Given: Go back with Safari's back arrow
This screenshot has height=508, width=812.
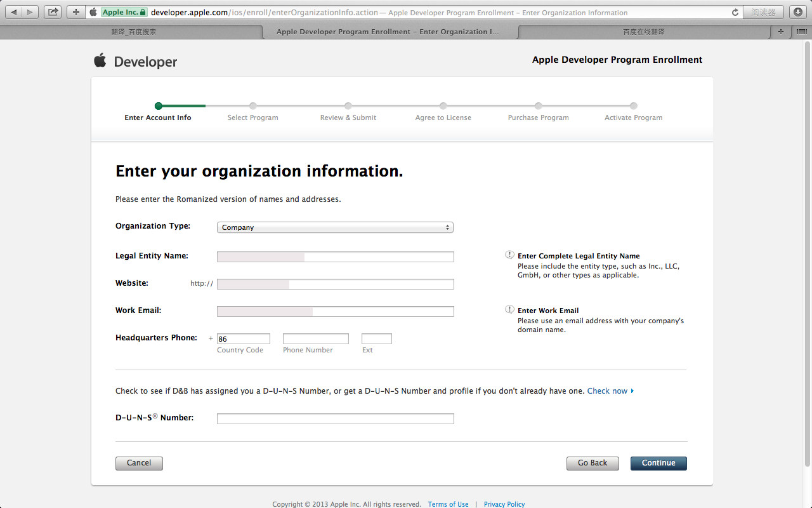Looking at the screenshot, I should point(14,12).
